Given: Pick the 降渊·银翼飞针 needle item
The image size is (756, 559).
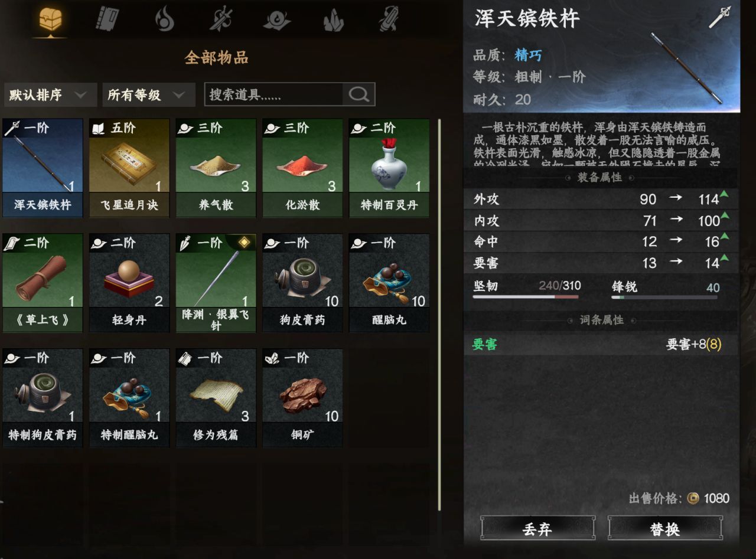Looking at the screenshot, I should [216, 283].
